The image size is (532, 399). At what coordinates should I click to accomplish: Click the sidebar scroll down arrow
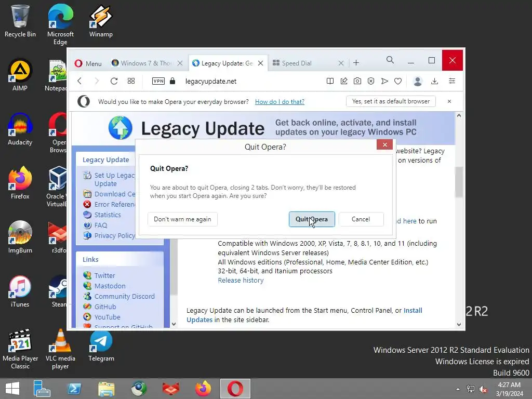point(174,324)
